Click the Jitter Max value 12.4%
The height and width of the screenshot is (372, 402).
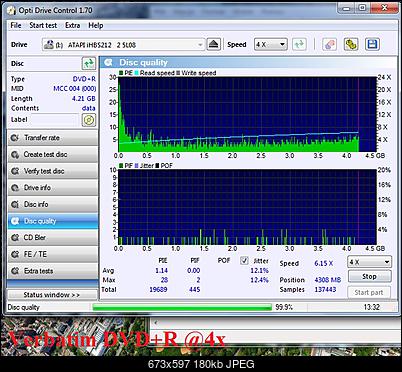coord(259,280)
